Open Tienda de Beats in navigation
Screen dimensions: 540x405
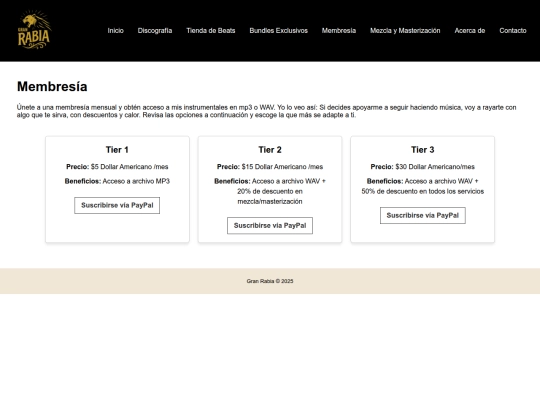pyautogui.click(x=211, y=31)
